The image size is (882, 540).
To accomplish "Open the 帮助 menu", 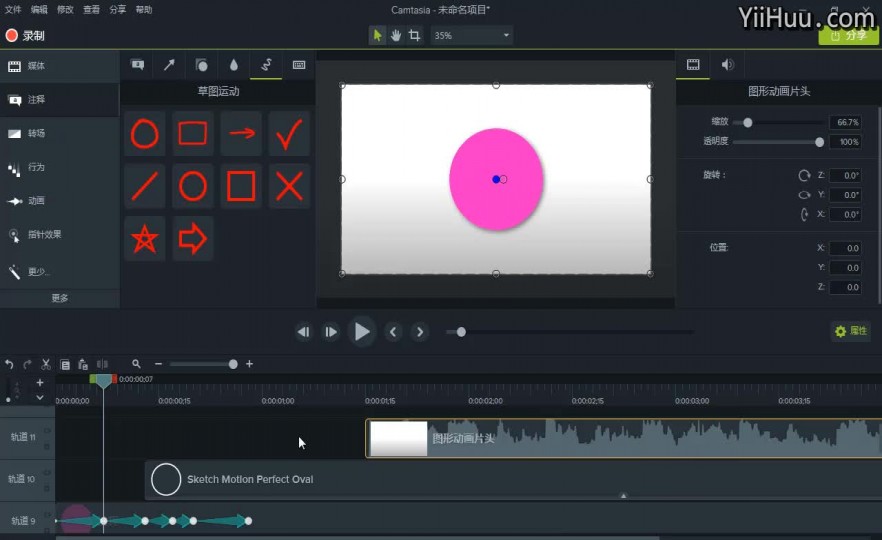I will (x=143, y=10).
